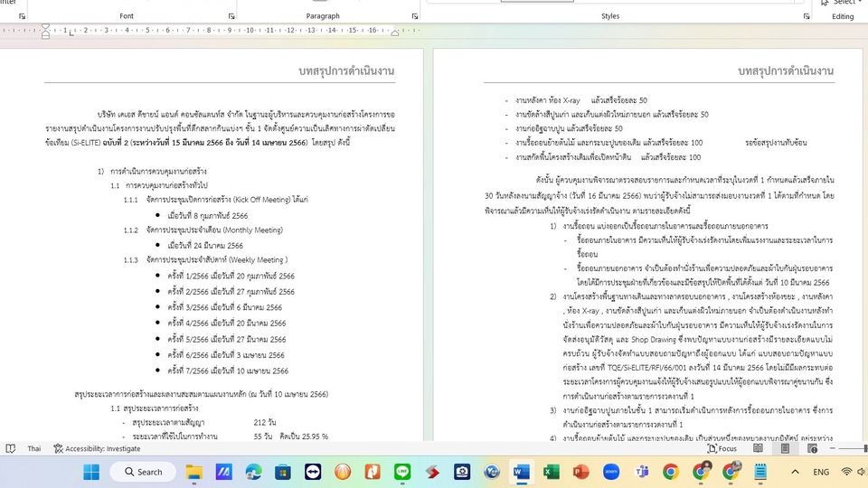This screenshot has height=488, width=868.
Task: Open the red arrow app on the taskbar
Action: (432, 472)
